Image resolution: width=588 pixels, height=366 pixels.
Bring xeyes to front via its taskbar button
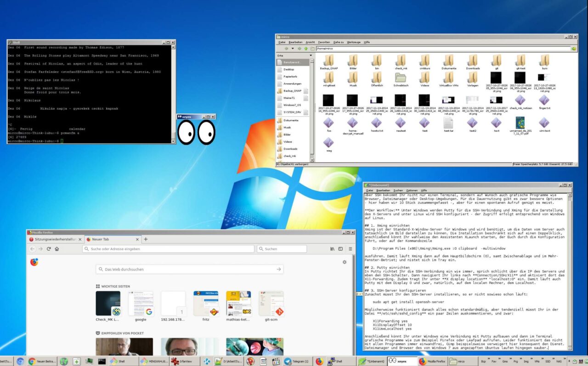(402, 361)
